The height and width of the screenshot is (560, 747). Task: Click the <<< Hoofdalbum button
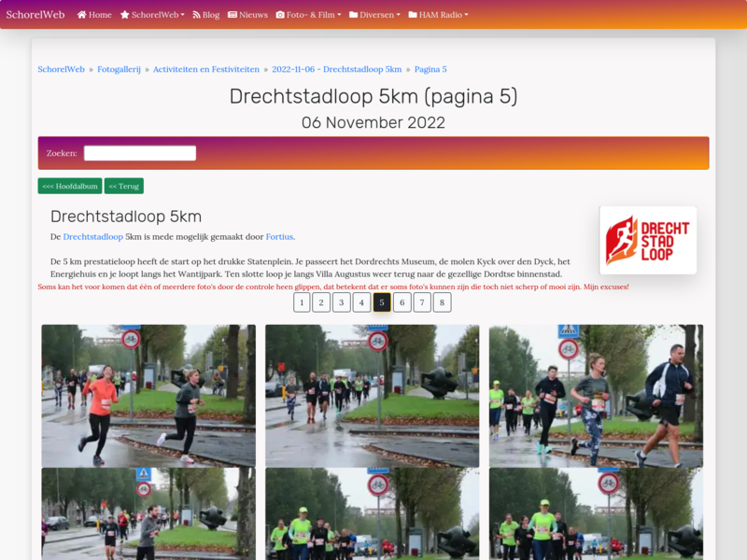[70, 186]
